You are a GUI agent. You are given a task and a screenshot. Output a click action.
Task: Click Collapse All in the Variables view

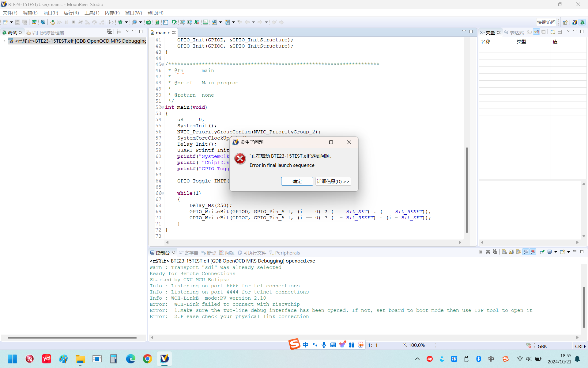[x=544, y=32]
